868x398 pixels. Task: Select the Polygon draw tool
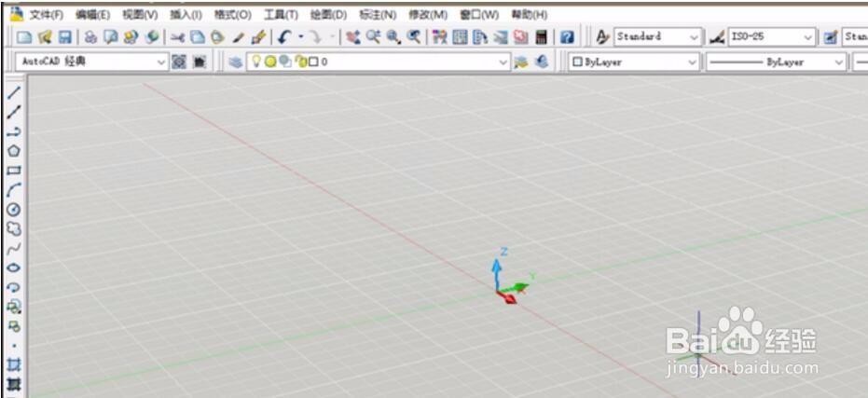pos(13,151)
